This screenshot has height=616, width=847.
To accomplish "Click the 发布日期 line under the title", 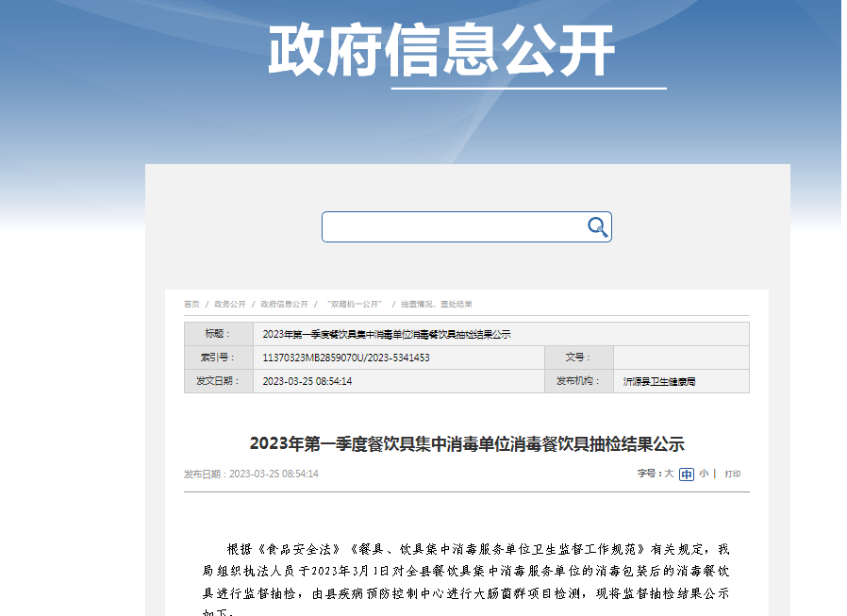I will click(251, 474).
